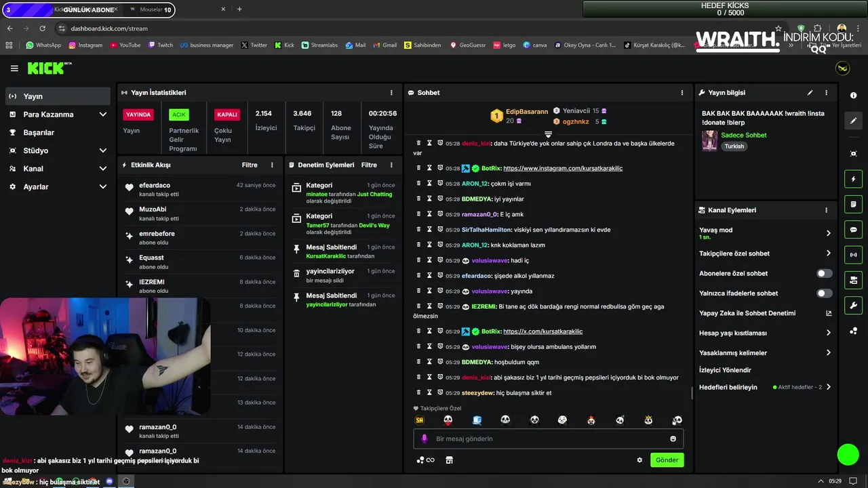Viewport: 868px width, 488px height.
Task: Open the emoji picker in the message box
Action: click(x=673, y=439)
